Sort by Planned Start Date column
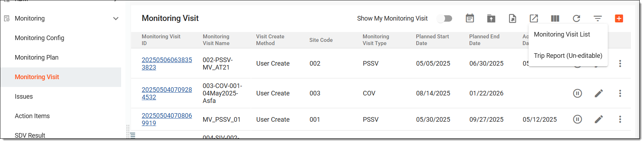Screen dimensions: 644x143 (432, 40)
